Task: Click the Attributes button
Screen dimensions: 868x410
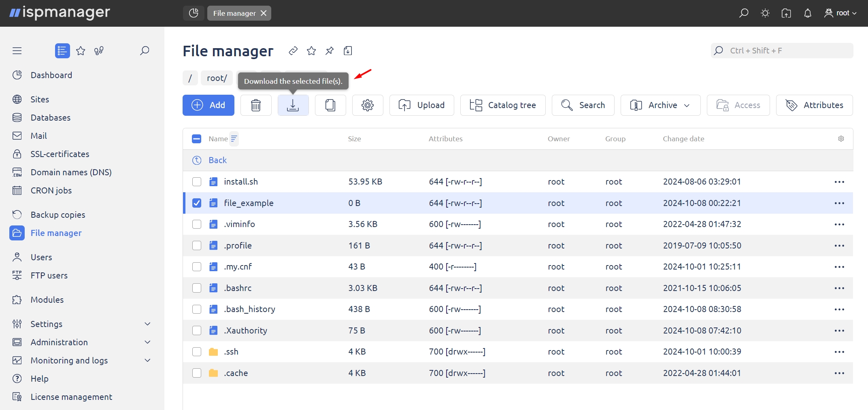Action: coord(814,105)
